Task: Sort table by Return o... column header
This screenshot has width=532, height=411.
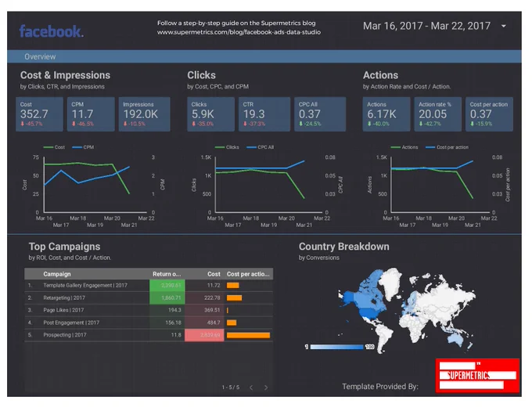Action: 167,274
